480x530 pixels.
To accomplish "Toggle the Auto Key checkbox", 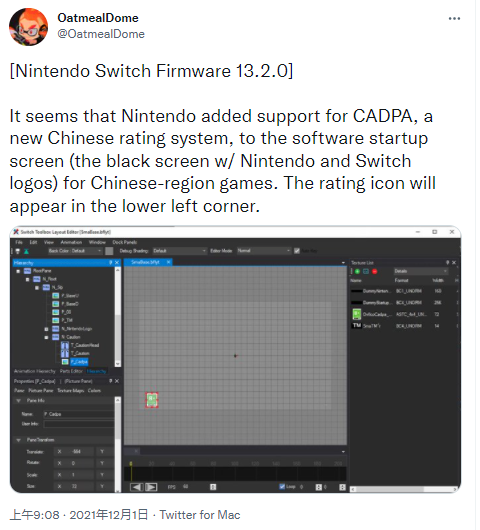I will (x=297, y=251).
